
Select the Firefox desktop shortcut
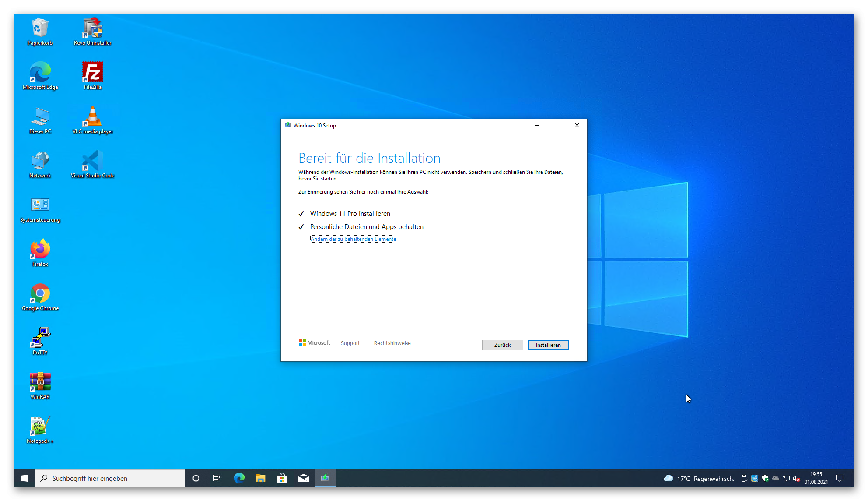pyautogui.click(x=40, y=253)
